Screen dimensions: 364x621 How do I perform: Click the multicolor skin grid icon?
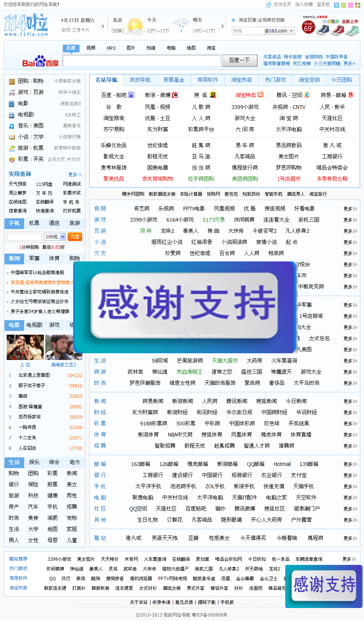(357, 5)
